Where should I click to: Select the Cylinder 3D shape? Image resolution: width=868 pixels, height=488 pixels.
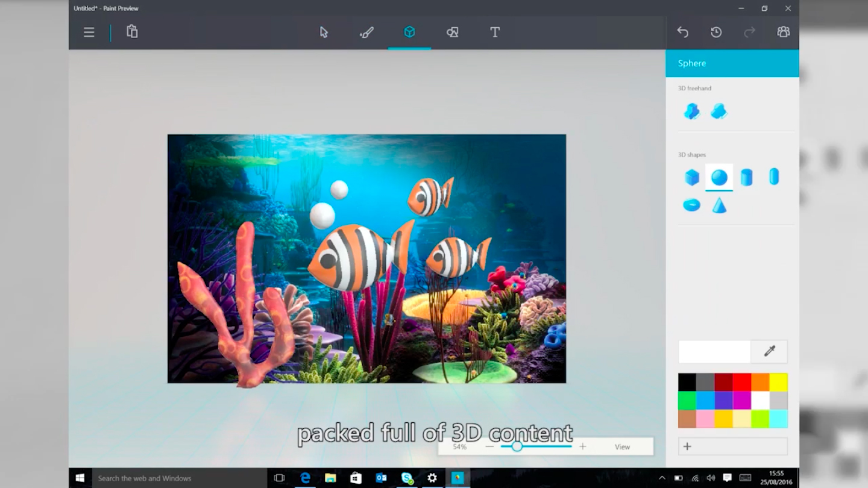click(746, 177)
